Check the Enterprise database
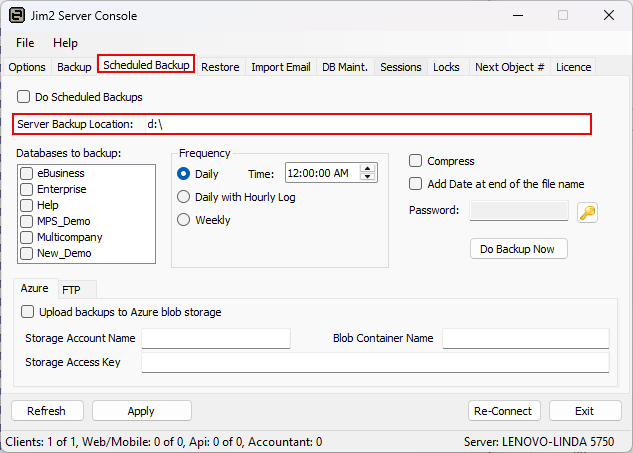The width and height of the screenshot is (633, 453). [27, 189]
